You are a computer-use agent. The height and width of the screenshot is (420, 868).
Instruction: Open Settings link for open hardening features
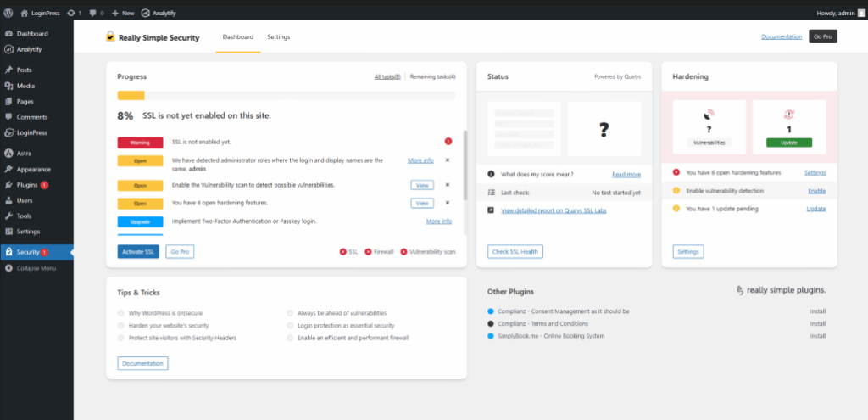[815, 173]
